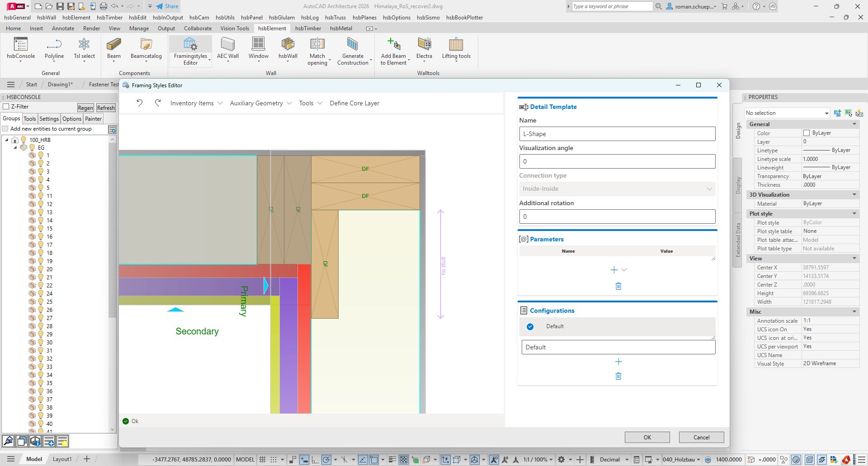Image resolution: width=868 pixels, height=466 pixels.
Task: Click the Name field containing L-Shape
Action: pyautogui.click(x=617, y=134)
